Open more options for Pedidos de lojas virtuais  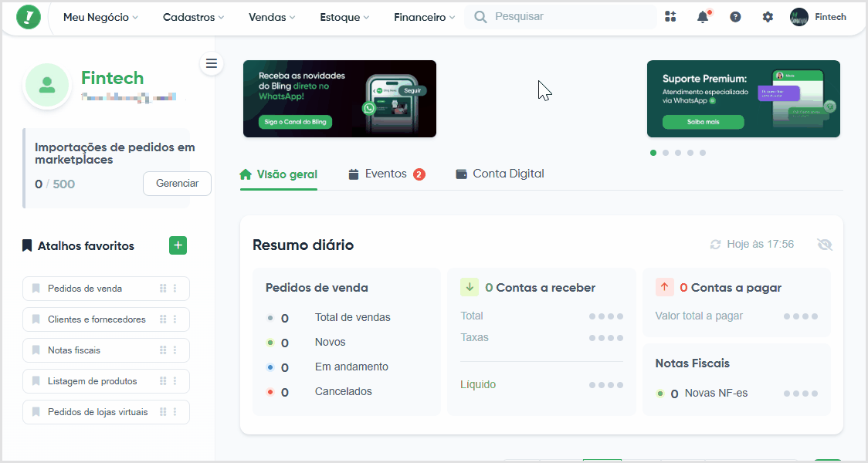tap(175, 412)
